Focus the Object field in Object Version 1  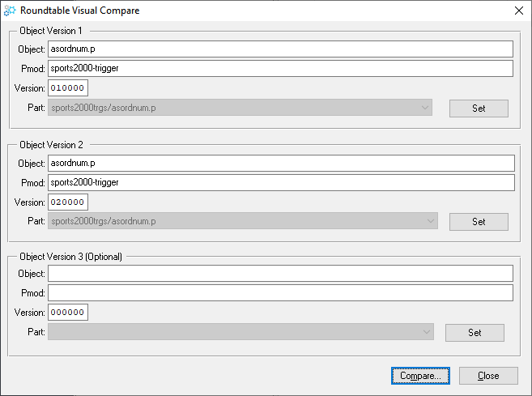pos(280,49)
